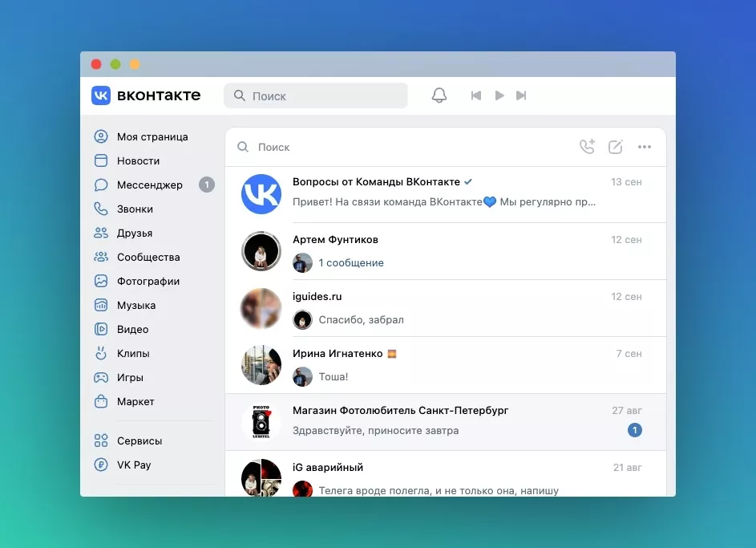Click the Клипы hand icon

pos(101,354)
